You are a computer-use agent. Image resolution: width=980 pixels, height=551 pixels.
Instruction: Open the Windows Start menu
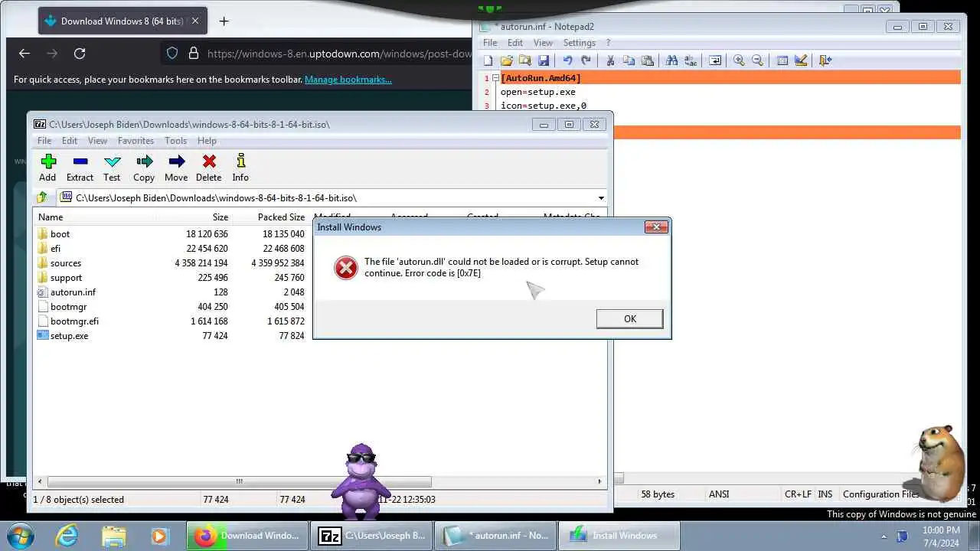point(20,536)
